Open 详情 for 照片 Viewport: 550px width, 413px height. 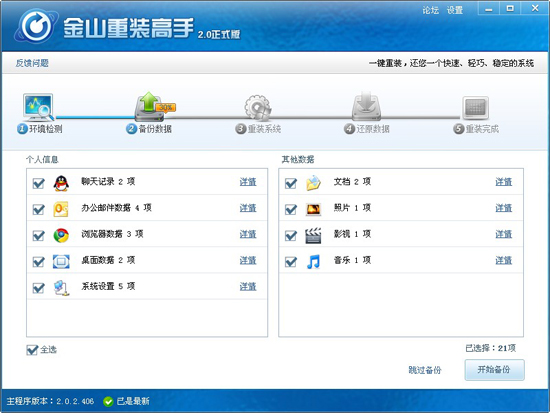click(x=504, y=208)
